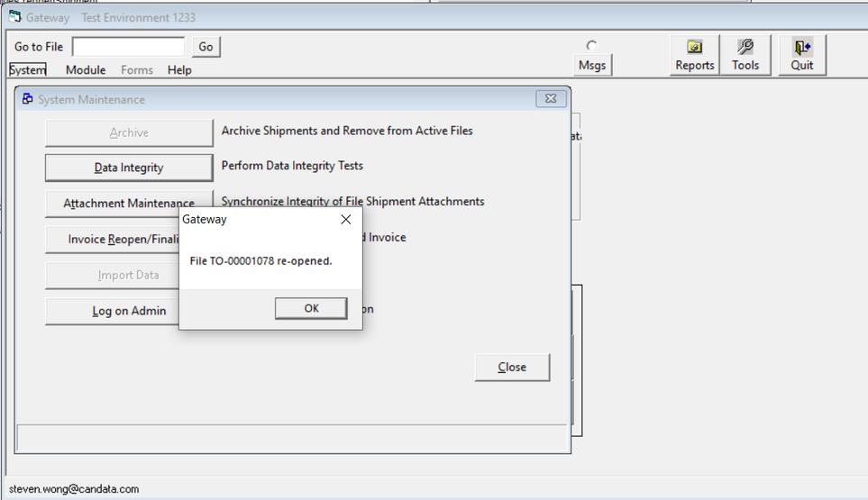Screen dimensions: 868x500
Task: Run Data Integrity tests button
Action: [129, 168]
